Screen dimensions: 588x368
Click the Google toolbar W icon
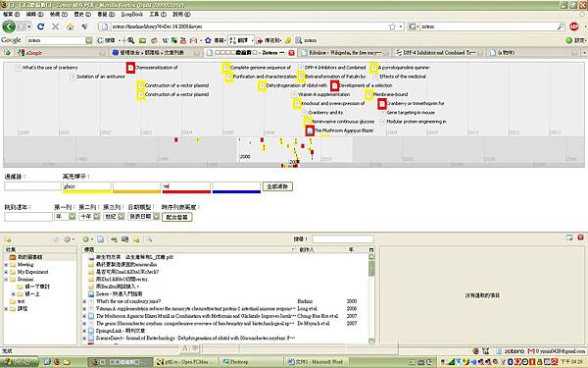tap(165, 40)
